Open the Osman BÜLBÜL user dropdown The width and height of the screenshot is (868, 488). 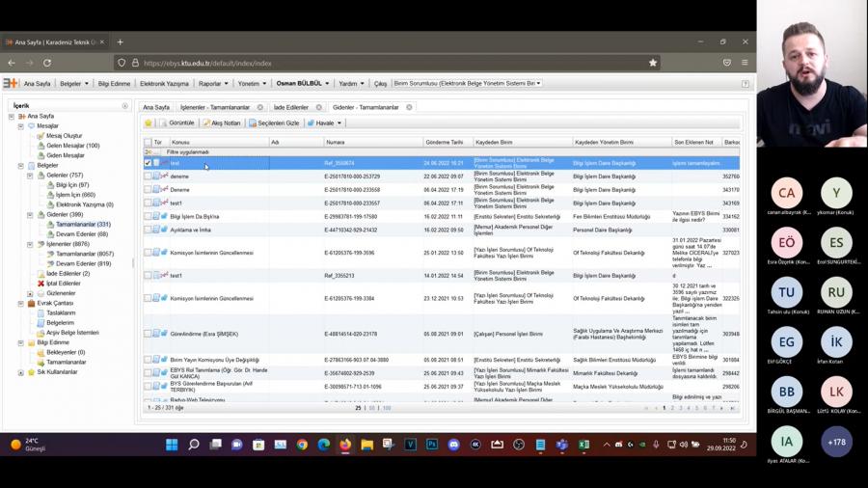coord(302,84)
